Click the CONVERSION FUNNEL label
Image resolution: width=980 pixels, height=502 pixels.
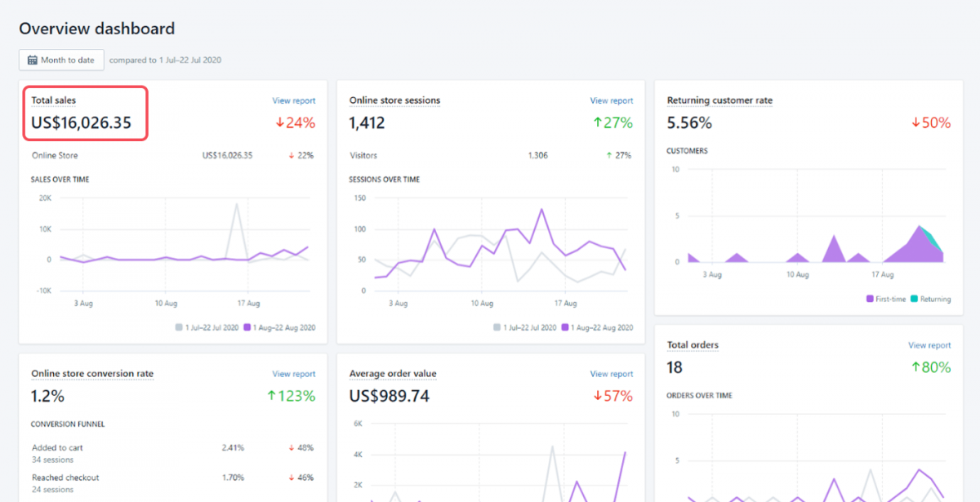click(68, 424)
